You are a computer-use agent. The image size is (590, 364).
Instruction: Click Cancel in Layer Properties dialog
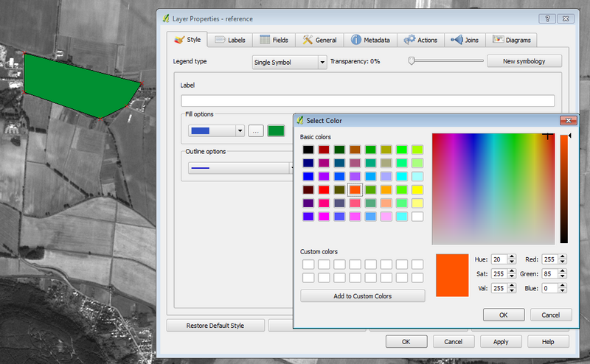click(x=453, y=342)
